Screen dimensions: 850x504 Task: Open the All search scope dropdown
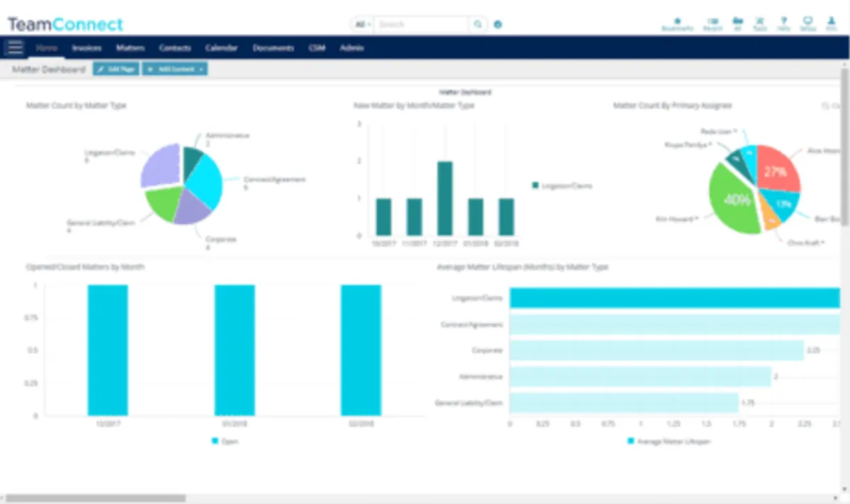361,23
